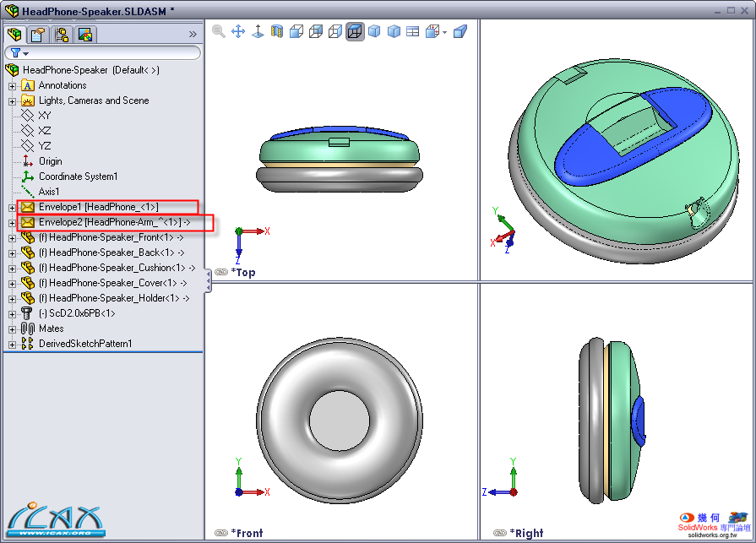Click the Envelope1 envelope icon in tree

click(x=28, y=207)
